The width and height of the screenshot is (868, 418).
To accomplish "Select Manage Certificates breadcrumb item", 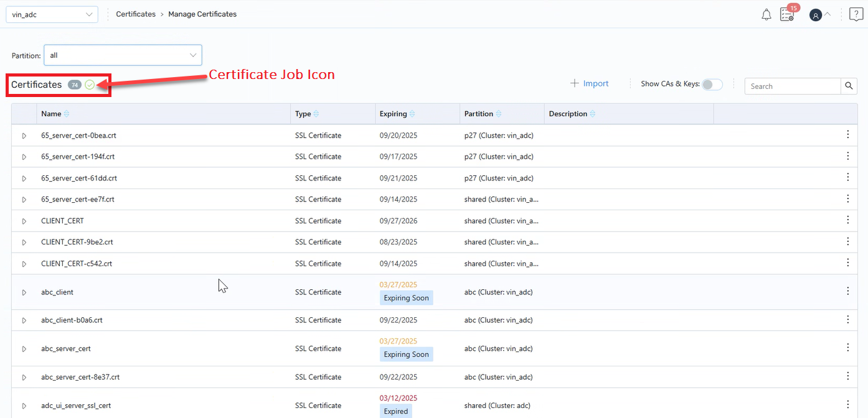I will (202, 14).
